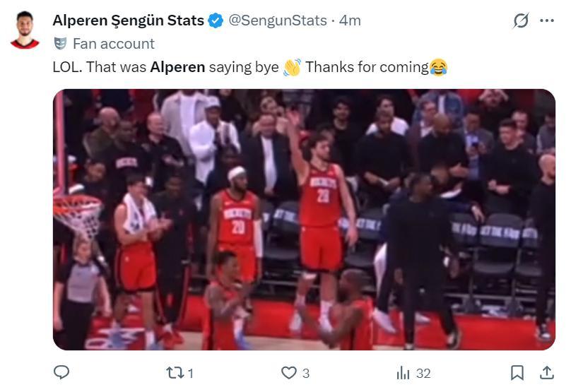Click the blue verified checkmark badge
571x392 pixels.
pos(216,20)
